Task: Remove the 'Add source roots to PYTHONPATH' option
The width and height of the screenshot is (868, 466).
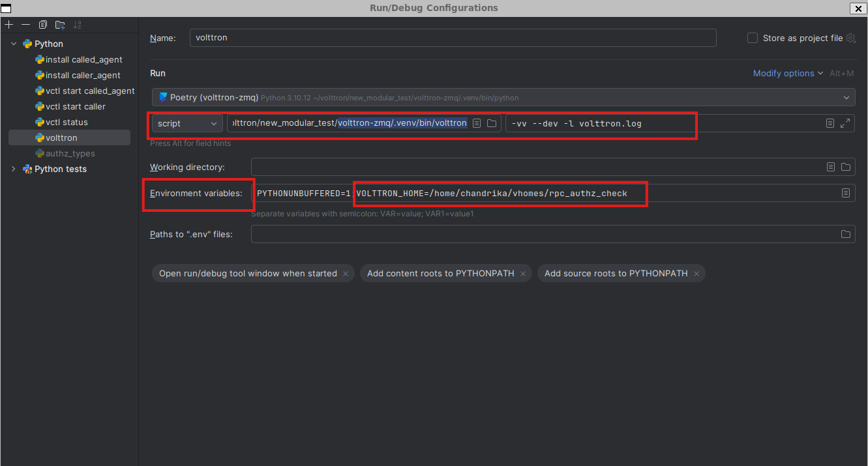Action: (x=696, y=274)
